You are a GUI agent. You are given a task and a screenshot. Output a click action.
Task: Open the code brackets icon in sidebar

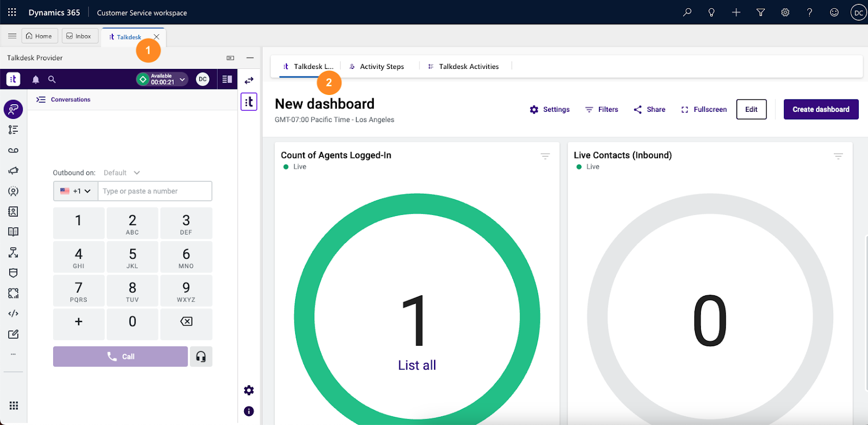(x=14, y=314)
